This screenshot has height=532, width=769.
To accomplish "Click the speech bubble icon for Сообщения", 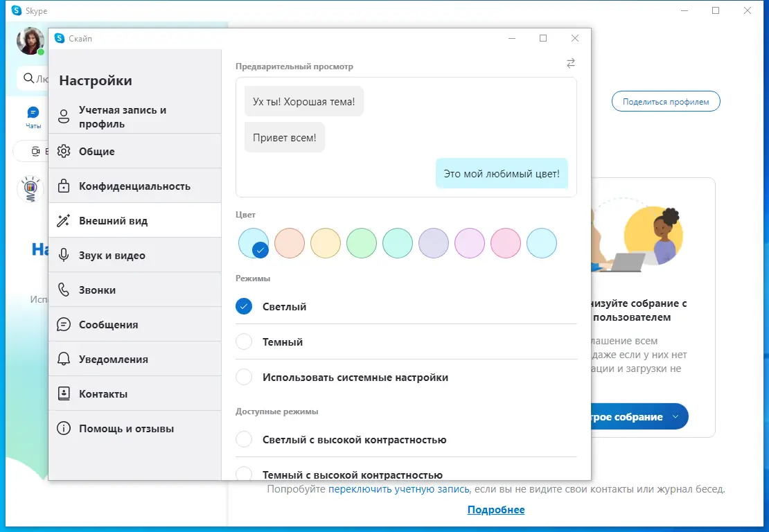I will (x=64, y=325).
